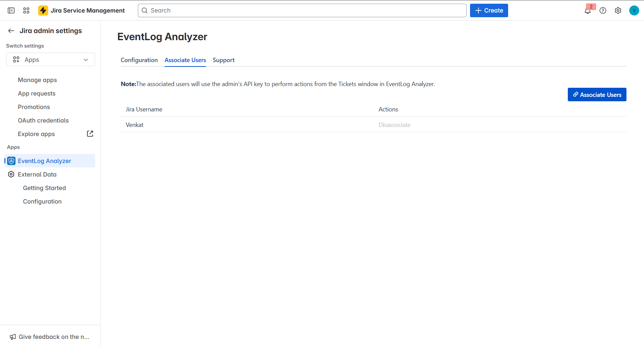The image size is (644, 347).
Task: Click the EventLog Analyzer shield icon in sidebar
Action: 11,161
